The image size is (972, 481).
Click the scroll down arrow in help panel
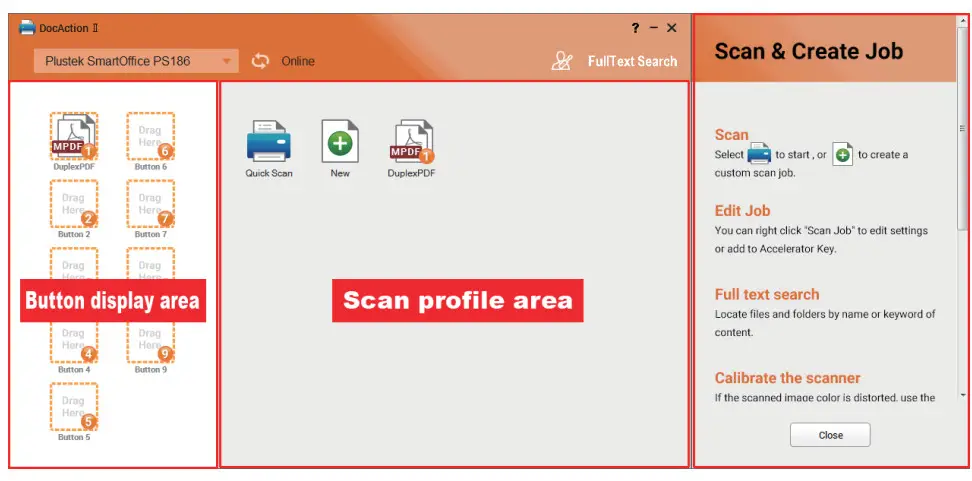(x=963, y=395)
